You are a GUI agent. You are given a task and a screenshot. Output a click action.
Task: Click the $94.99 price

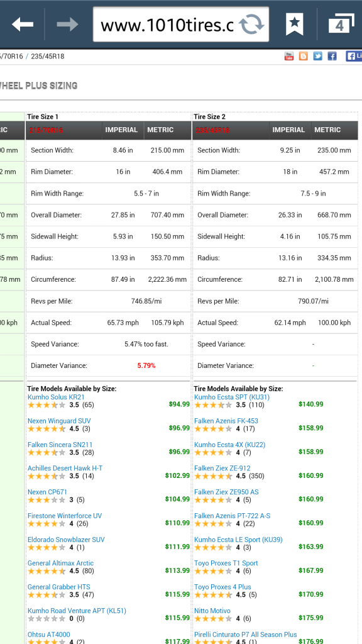[x=179, y=404]
